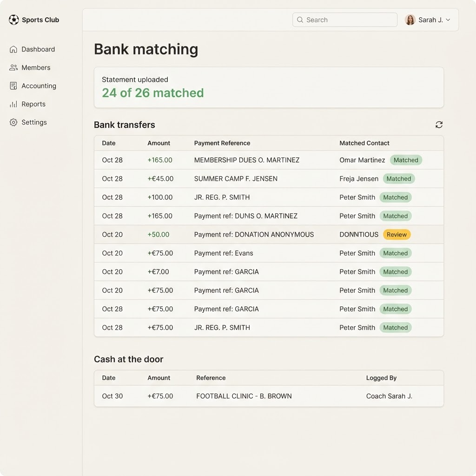Click the +€45.00 amount
This screenshot has width=476, height=476.
pos(160,179)
